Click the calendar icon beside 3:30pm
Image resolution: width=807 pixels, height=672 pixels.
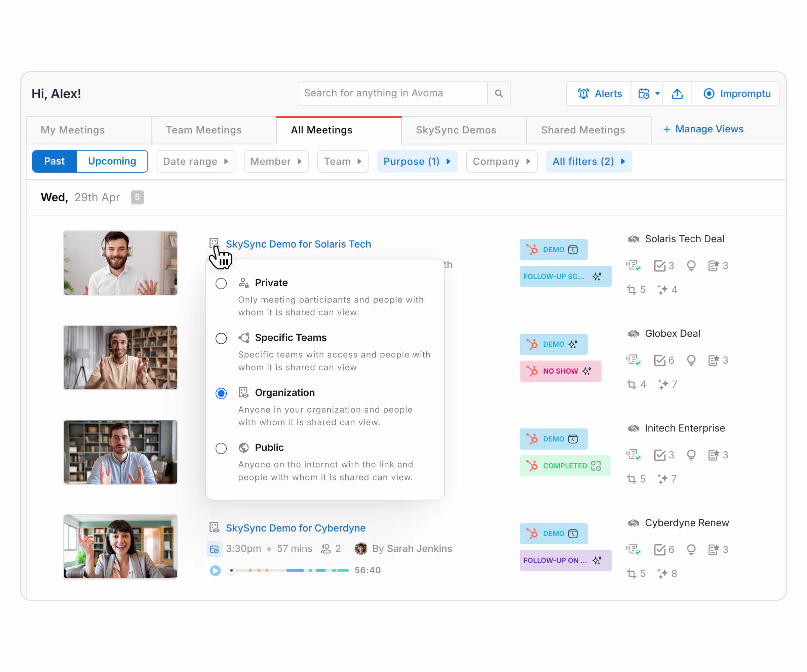[x=215, y=549]
